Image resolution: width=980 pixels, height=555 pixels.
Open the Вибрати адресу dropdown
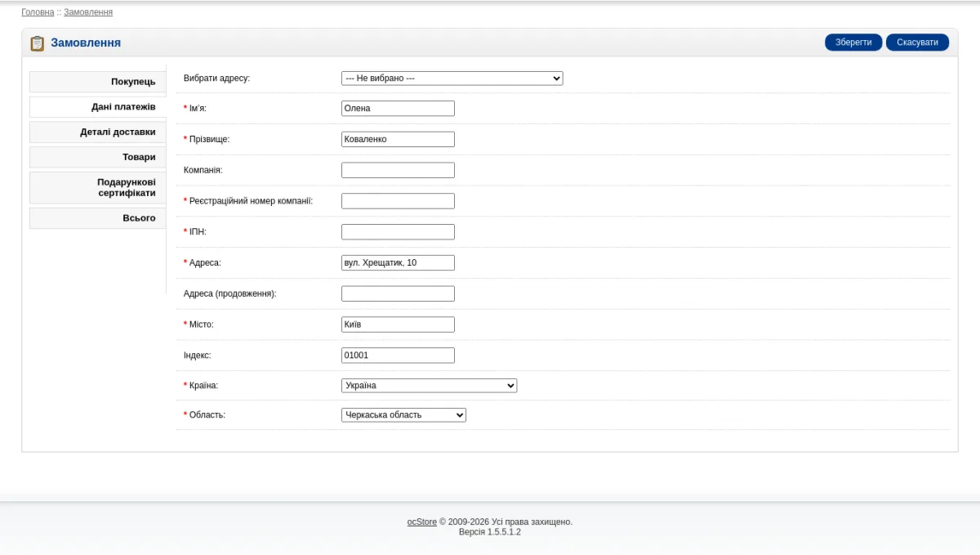(452, 78)
